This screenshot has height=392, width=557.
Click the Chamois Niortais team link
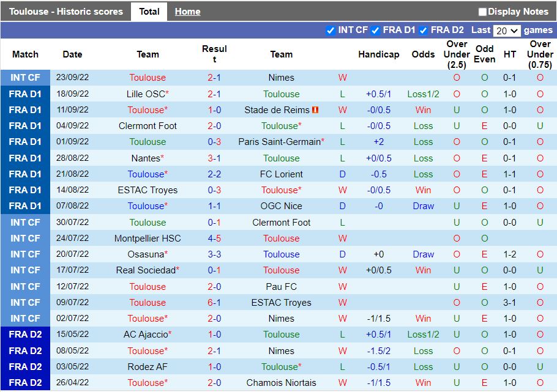[282, 383]
